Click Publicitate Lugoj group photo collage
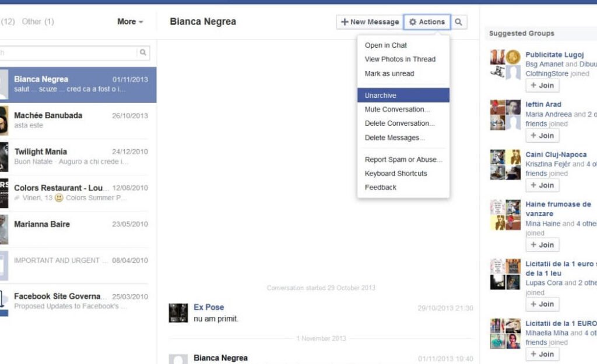This screenshot has height=364, width=597. pos(505,65)
